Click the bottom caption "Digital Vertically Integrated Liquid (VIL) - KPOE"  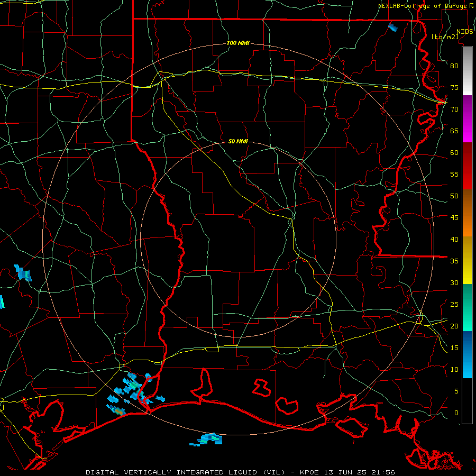202,472
